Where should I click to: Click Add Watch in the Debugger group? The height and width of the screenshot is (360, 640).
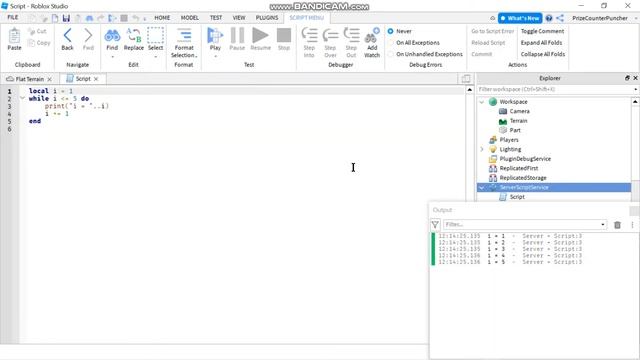(372, 42)
